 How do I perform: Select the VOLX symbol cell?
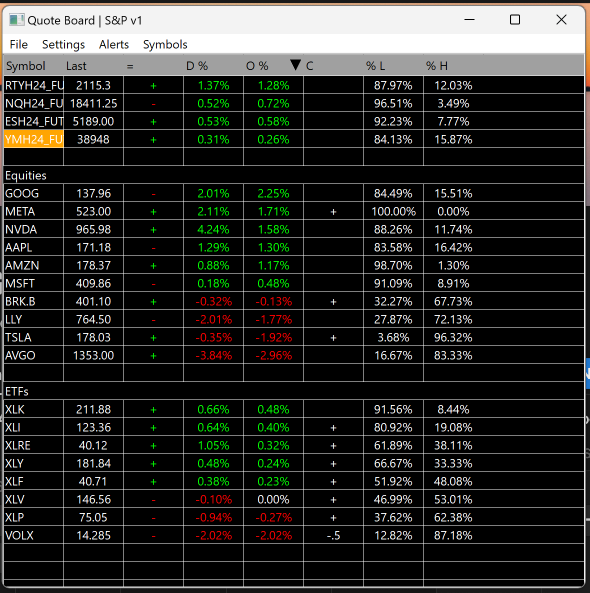click(34, 535)
